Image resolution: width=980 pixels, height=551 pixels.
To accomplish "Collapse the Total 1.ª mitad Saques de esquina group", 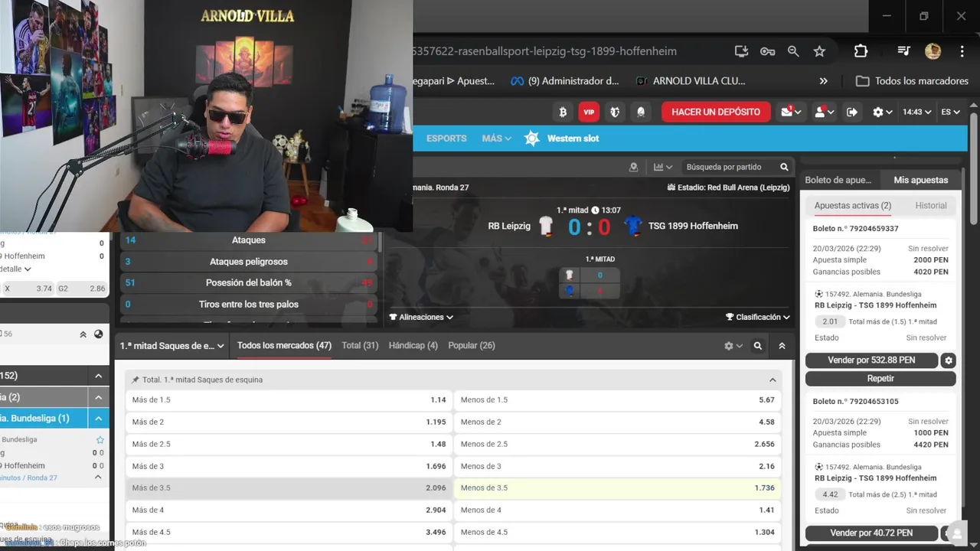I will tap(773, 380).
